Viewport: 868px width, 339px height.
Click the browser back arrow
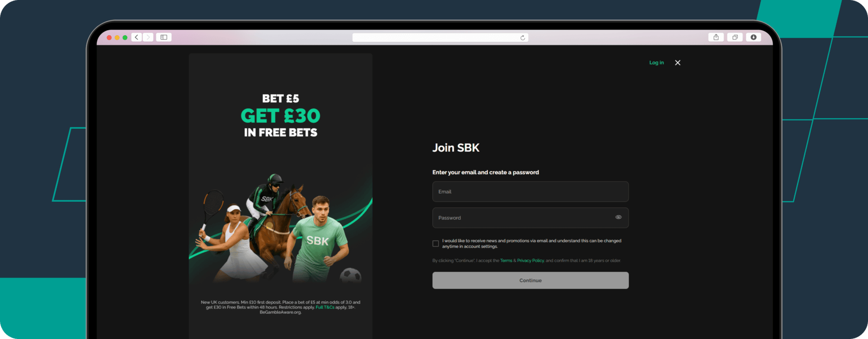(x=137, y=37)
